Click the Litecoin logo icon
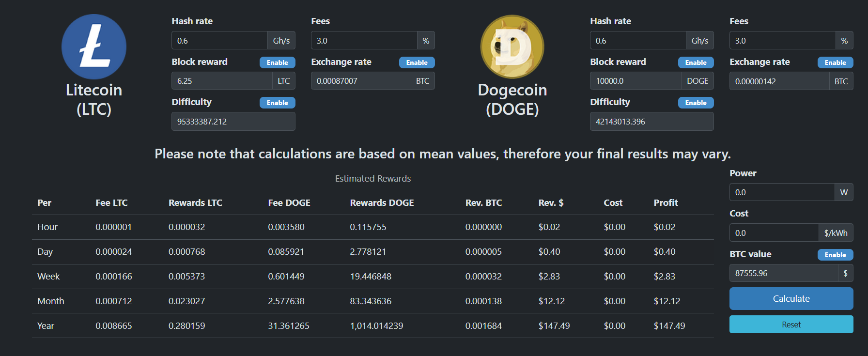The image size is (868, 356). (94, 46)
